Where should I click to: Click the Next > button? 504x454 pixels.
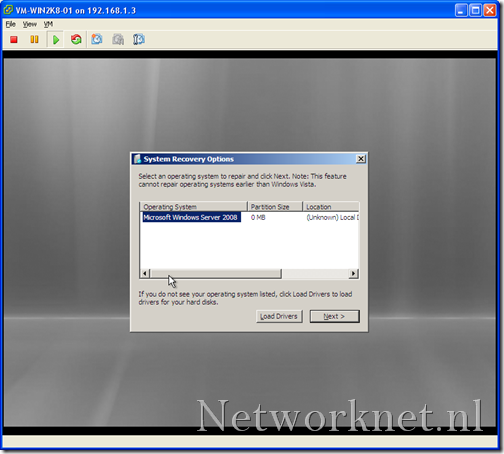pos(335,316)
